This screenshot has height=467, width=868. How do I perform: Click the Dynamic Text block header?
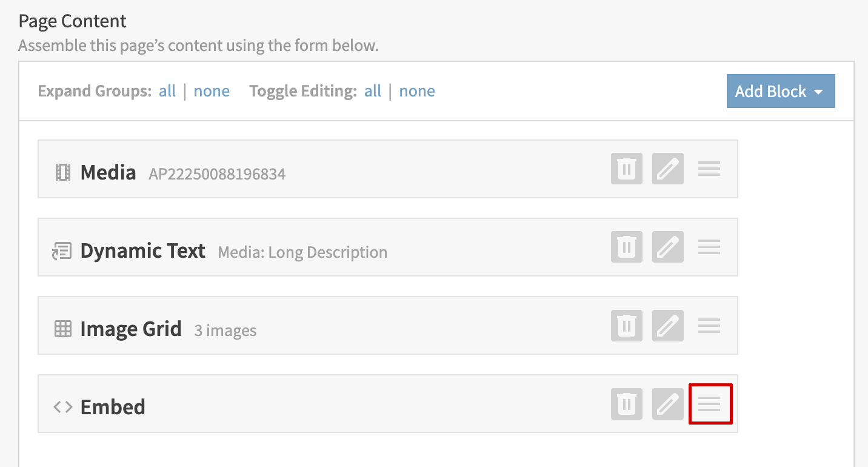[142, 251]
